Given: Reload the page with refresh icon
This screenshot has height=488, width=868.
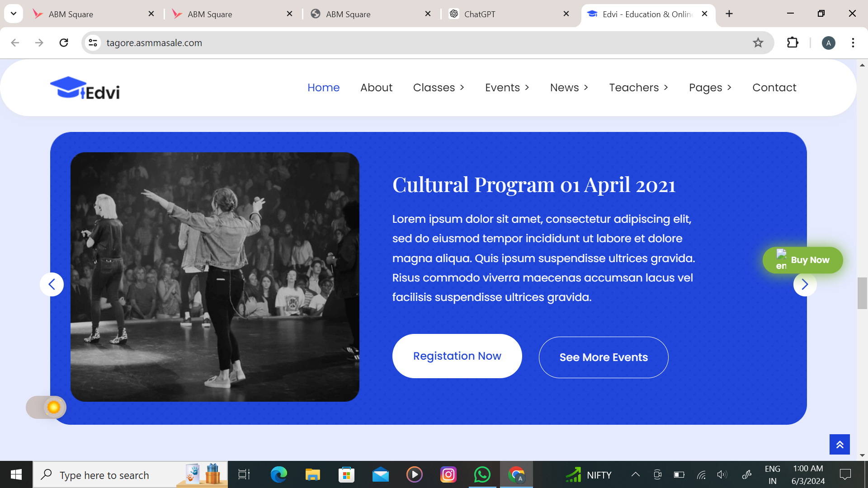Looking at the screenshot, I should click(x=64, y=43).
